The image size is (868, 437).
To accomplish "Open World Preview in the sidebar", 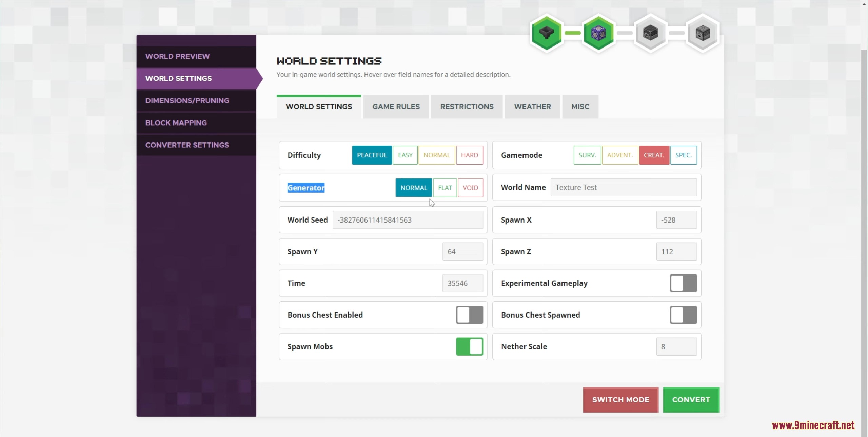I will [196, 56].
